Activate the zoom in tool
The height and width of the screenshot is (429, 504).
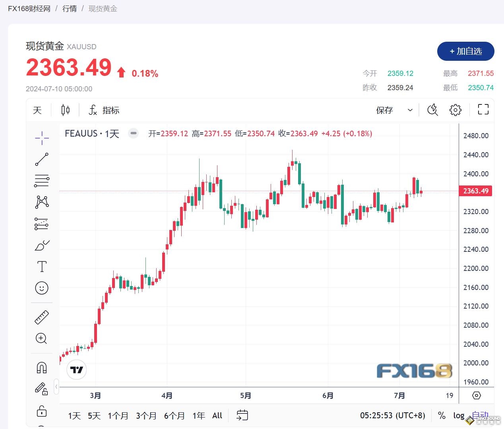point(42,338)
